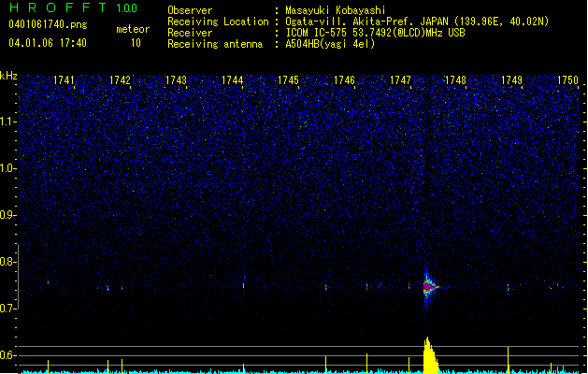
Task: Click the 0.9 kHz axis label
Action: (x=8, y=215)
